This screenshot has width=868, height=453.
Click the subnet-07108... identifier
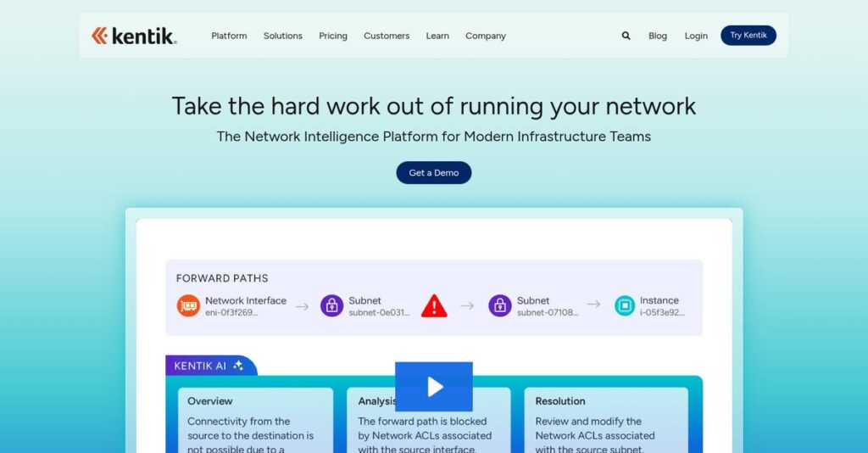point(548,312)
